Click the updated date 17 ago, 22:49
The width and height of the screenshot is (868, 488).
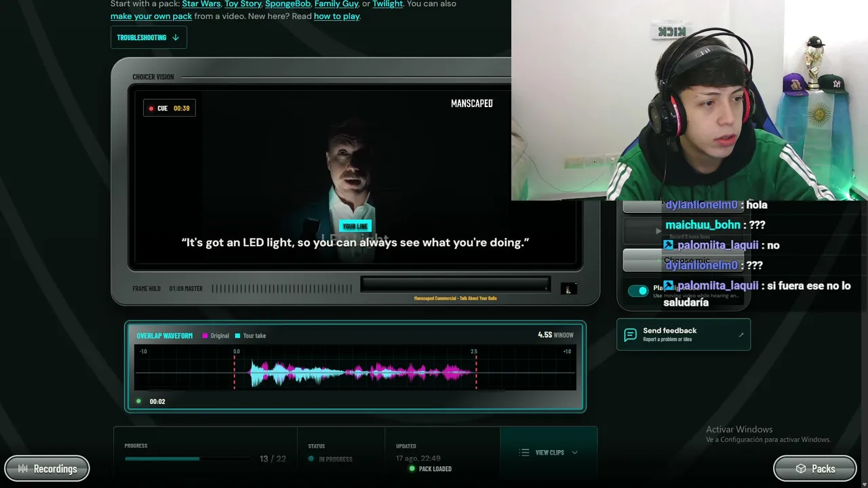coord(418,459)
